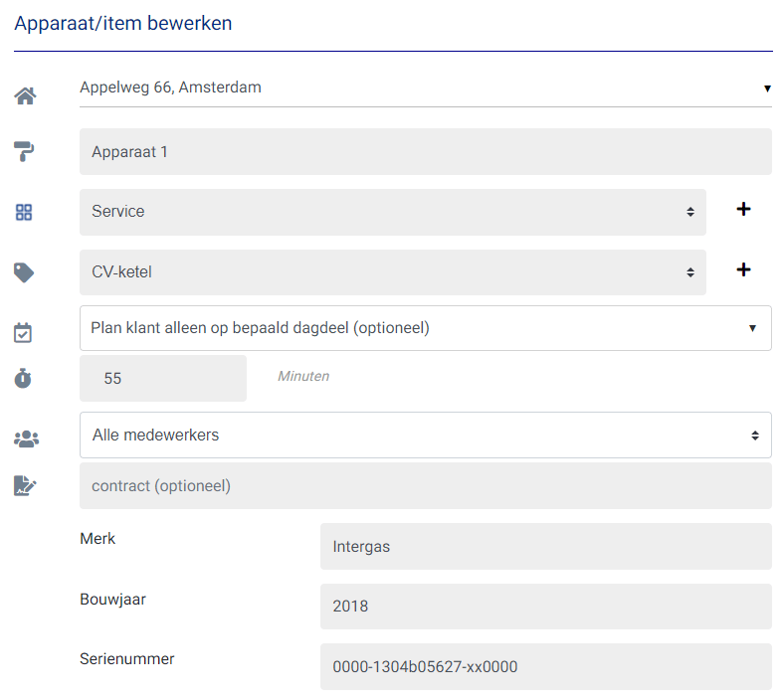782x700 pixels.
Task: Add new type next to CV-ketel
Action: [x=742, y=270]
